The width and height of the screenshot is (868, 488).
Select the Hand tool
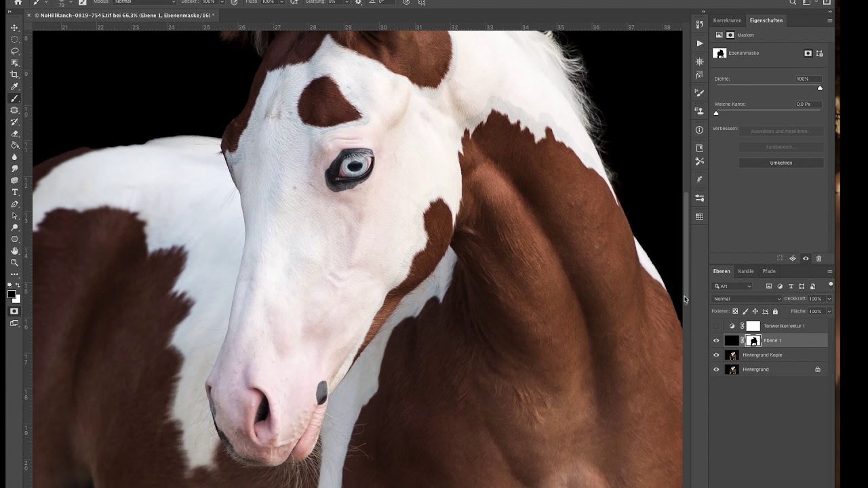[x=14, y=251]
